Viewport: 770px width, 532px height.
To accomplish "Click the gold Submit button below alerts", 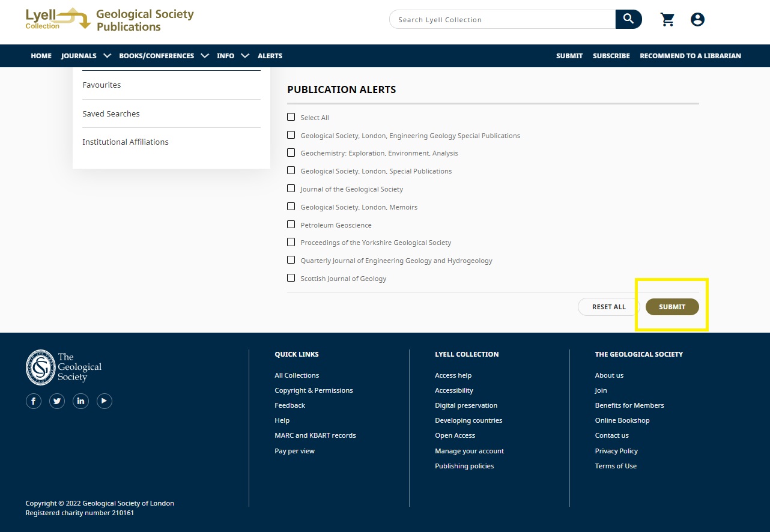I will tap(672, 307).
